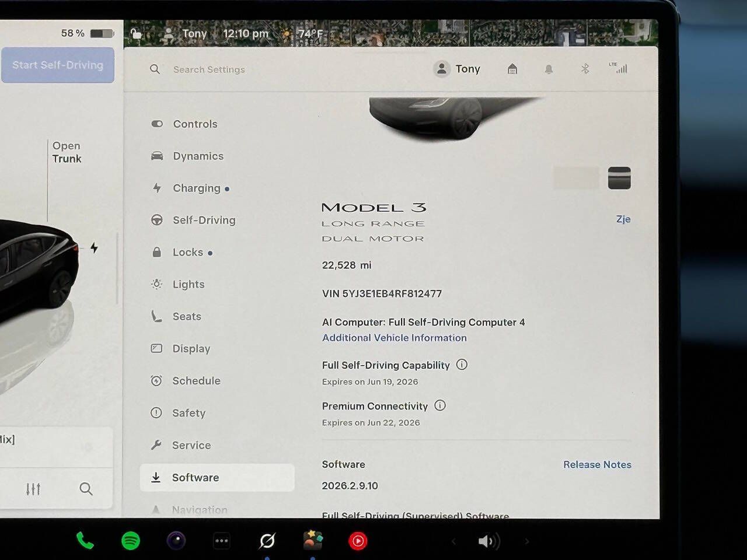747x560 pixels.
Task: Tap the AI Computer: Full Self-Driving Computer 4 line
Action: click(x=423, y=322)
